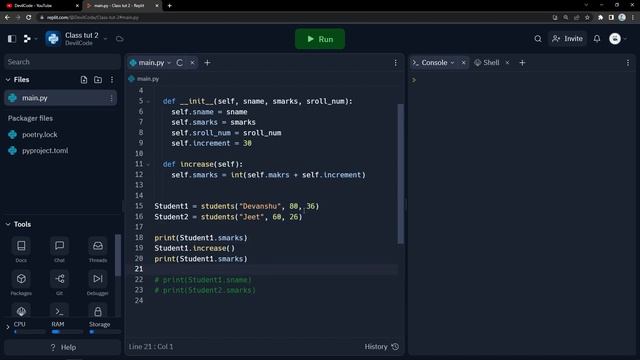Image resolution: width=640 pixels, height=360 pixels.
Task: Click the RAM usage bar
Action: coord(67,332)
